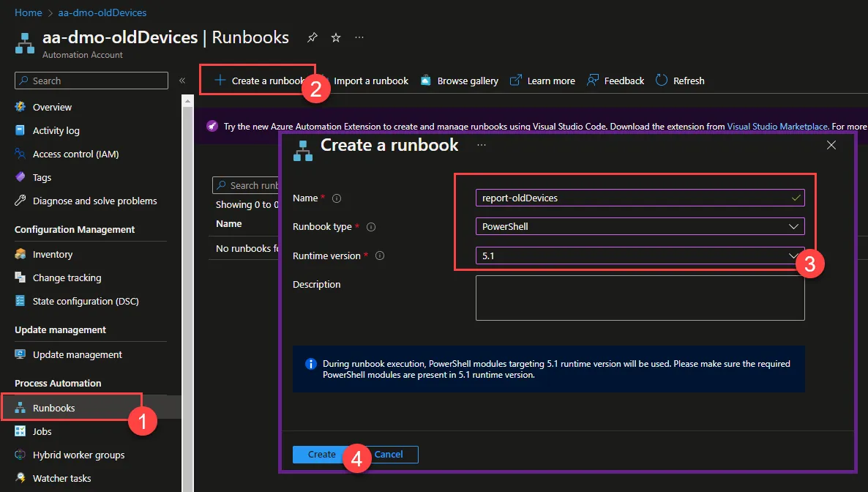Click the Inventory icon
Image resolution: width=868 pixels, height=492 pixels.
[x=20, y=254]
